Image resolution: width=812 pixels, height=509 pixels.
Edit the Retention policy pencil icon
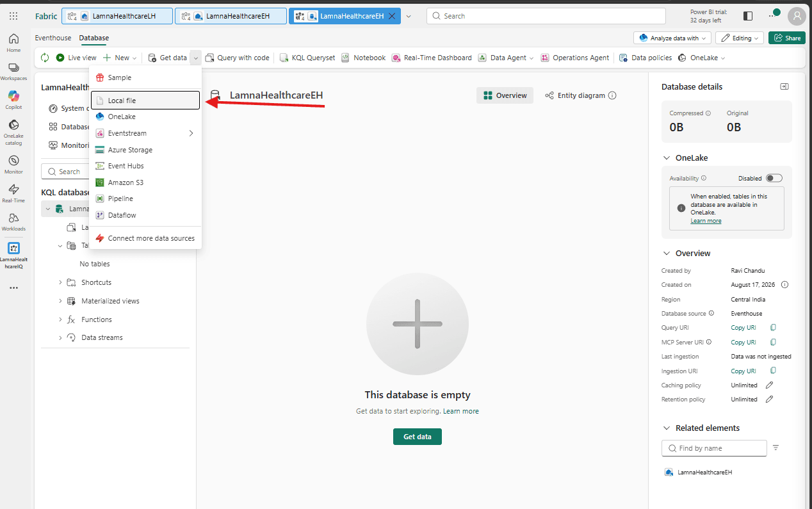point(770,400)
